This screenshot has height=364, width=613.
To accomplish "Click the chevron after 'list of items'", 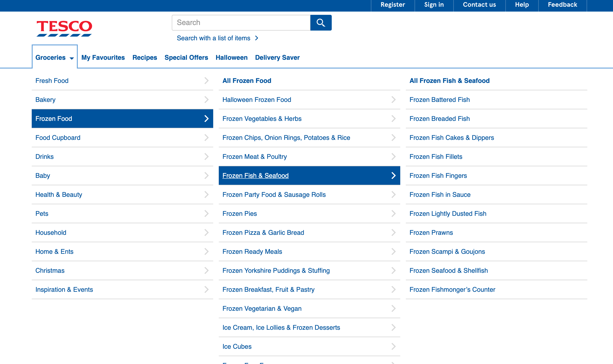I will [x=256, y=38].
